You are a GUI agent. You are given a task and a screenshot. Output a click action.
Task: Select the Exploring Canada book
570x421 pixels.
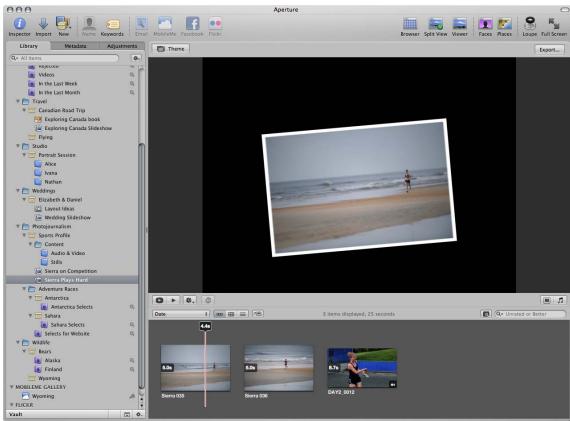[72, 119]
